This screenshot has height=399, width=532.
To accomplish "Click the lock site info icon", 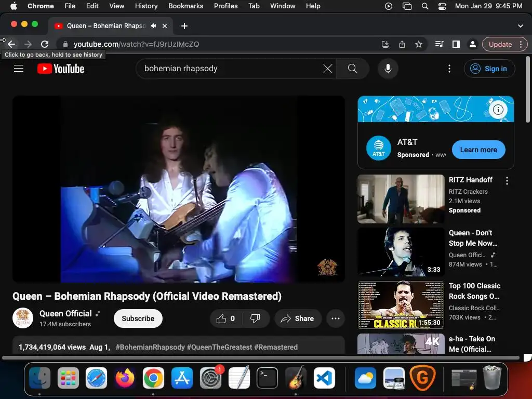I will (65, 44).
